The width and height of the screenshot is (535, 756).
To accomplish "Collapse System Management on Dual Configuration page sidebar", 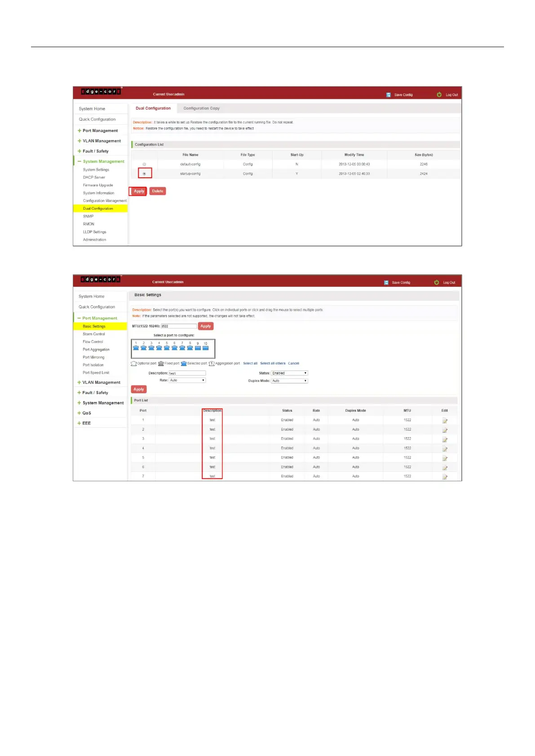I will [101, 162].
